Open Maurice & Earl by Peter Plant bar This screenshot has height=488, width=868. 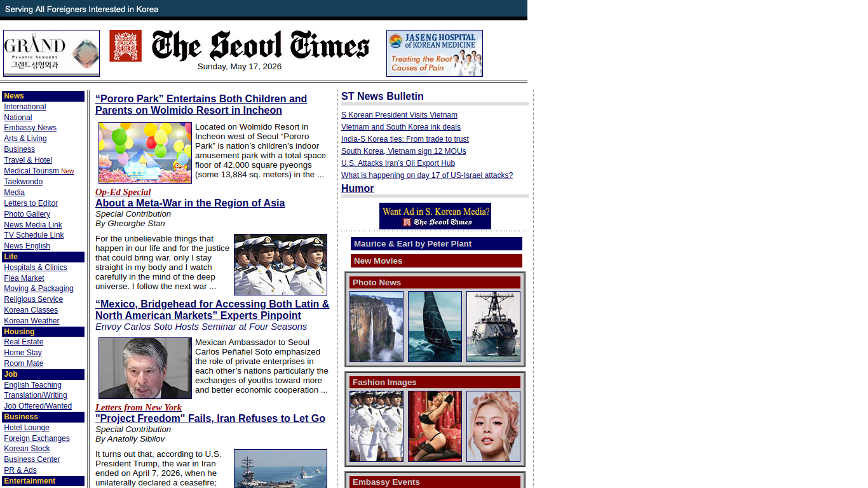[437, 244]
